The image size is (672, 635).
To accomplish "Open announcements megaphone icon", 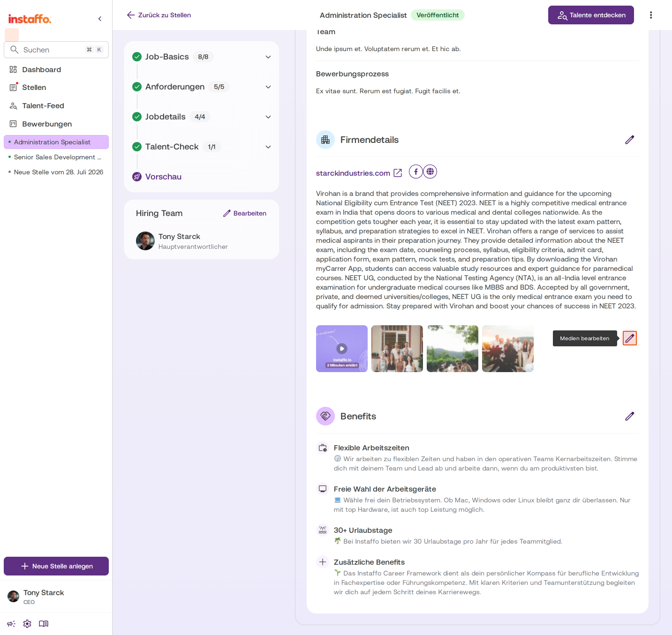I will (11, 624).
